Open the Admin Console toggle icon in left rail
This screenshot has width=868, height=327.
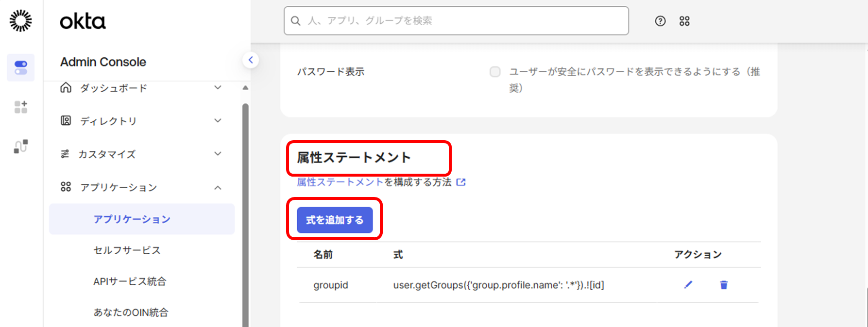[x=21, y=67]
